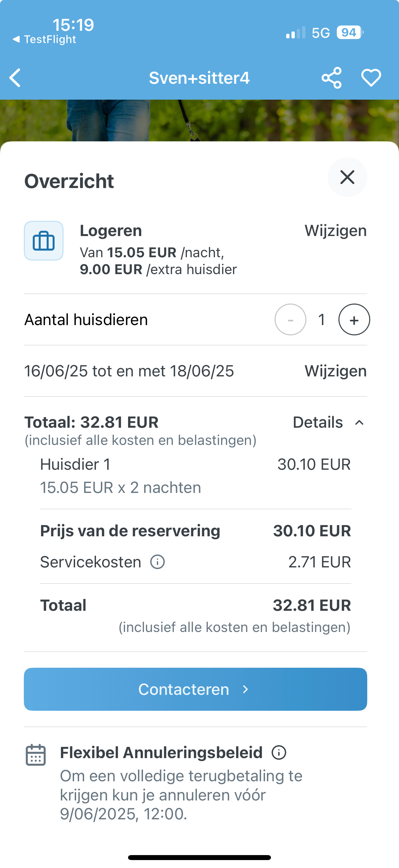This screenshot has height=868, width=399.
Task: Open the Annuleringsbeleid info icon
Action: pos(279,752)
